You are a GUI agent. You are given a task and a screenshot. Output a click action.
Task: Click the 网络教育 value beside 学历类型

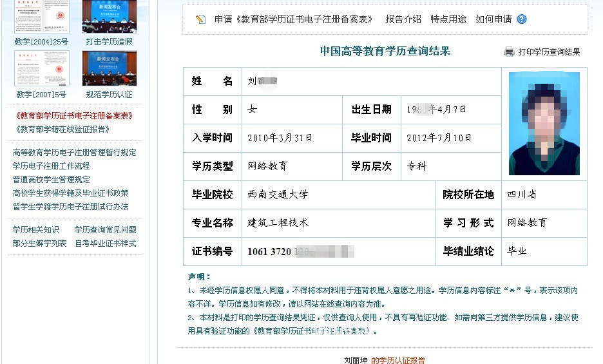(x=267, y=166)
